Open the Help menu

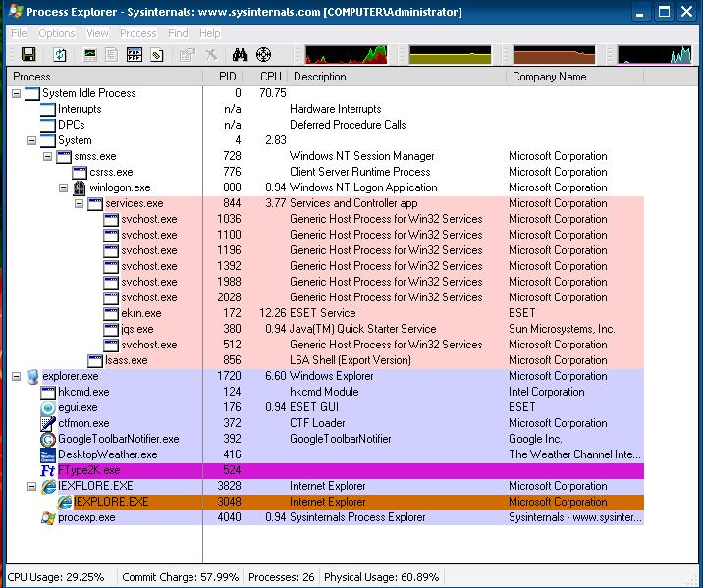coord(210,33)
